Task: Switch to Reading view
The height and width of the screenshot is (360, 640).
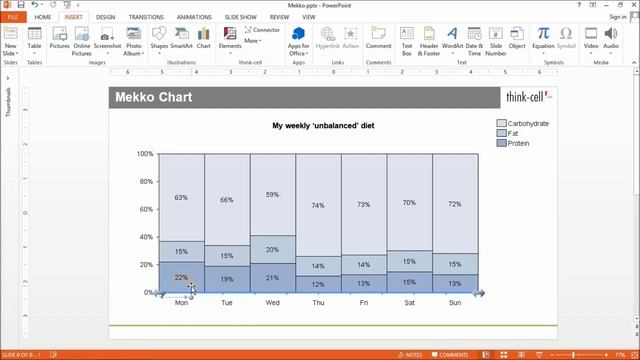Action: coord(521,355)
